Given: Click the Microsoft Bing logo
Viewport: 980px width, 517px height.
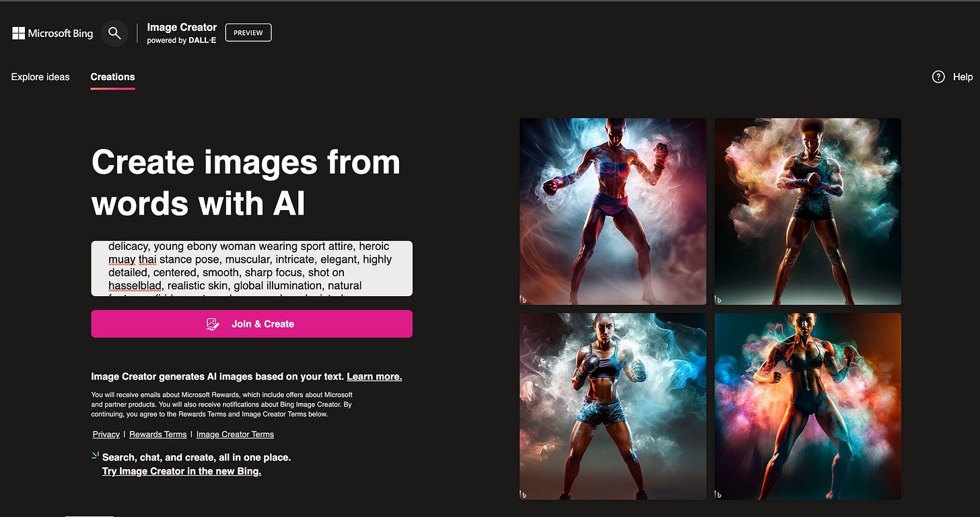Looking at the screenshot, I should coord(53,33).
